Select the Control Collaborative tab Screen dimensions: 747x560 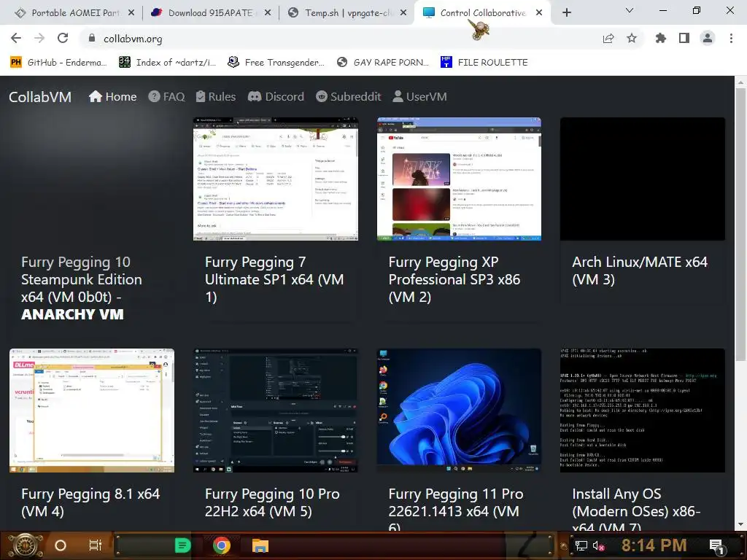click(x=482, y=13)
